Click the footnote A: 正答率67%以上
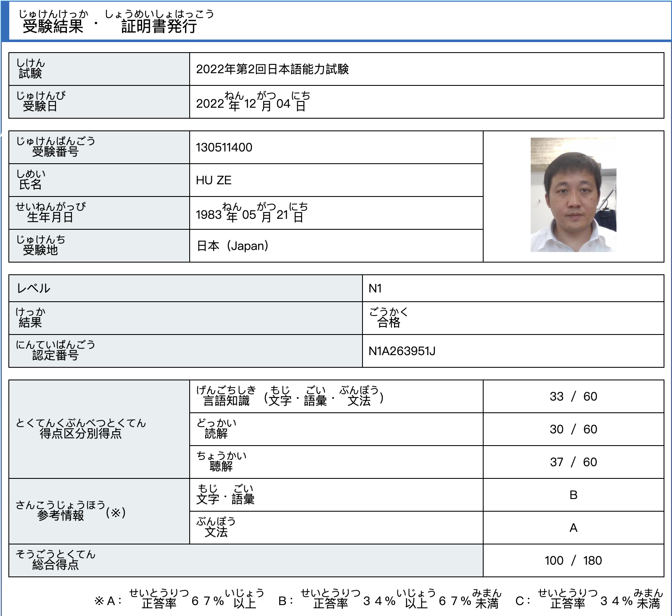672x616 pixels. 180,599
